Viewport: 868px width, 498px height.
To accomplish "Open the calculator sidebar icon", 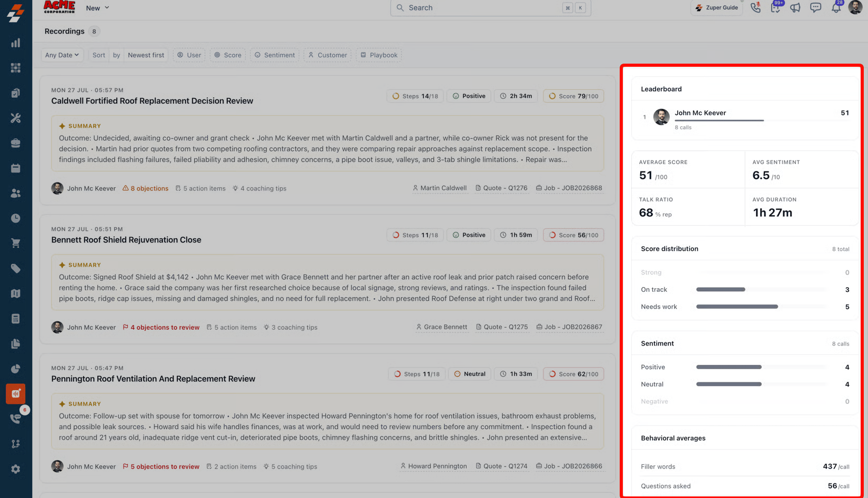I will click(16, 319).
